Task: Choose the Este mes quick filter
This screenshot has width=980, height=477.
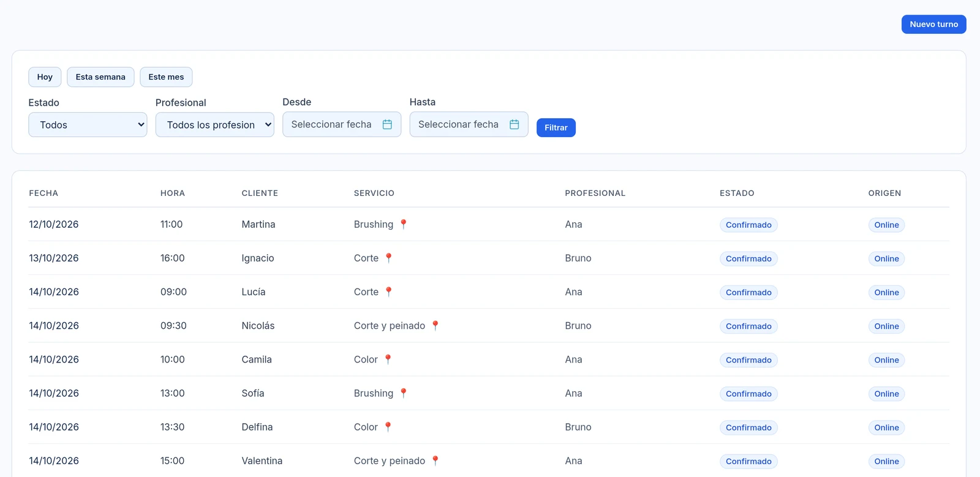Action: coord(166,77)
